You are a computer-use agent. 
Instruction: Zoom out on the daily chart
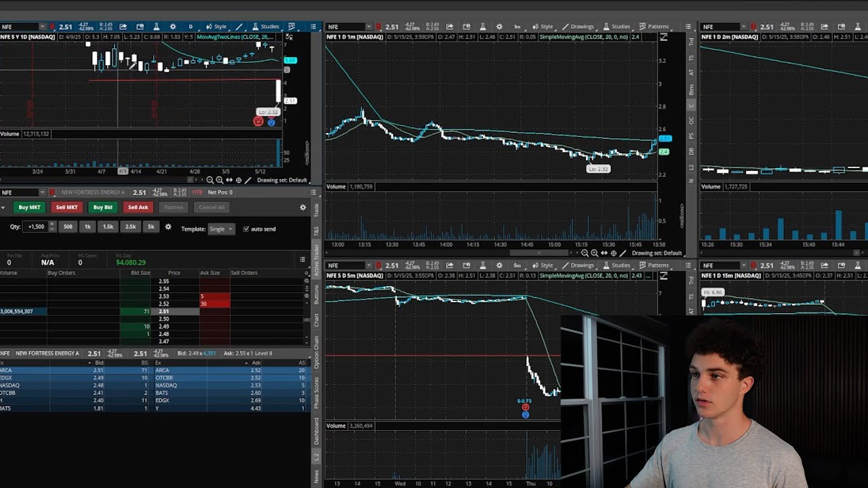pyautogui.click(x=210, y=180)
